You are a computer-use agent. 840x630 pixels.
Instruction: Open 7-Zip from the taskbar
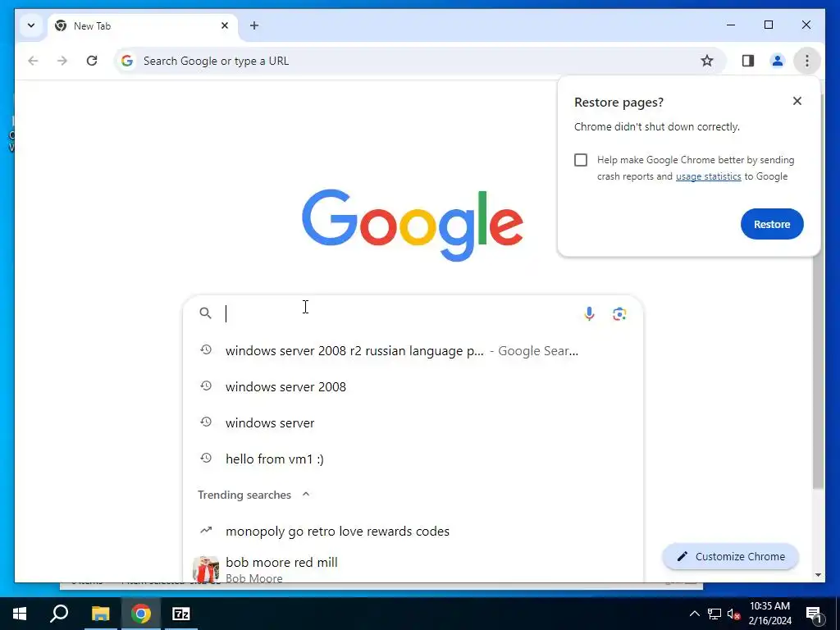181,614
